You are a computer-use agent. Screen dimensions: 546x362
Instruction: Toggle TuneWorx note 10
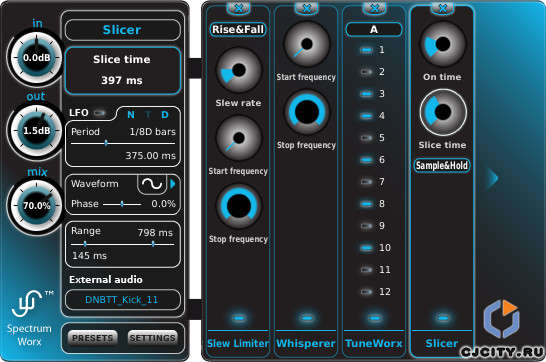[366, 248]
